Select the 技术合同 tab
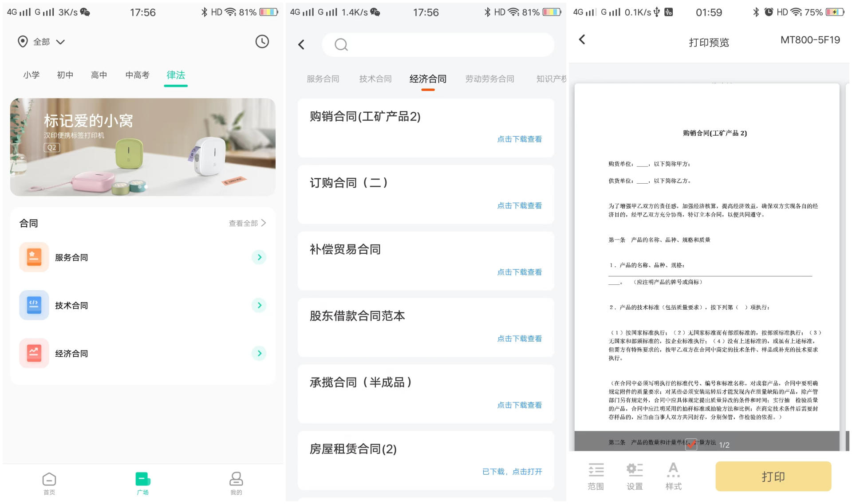 click(375, 79)
